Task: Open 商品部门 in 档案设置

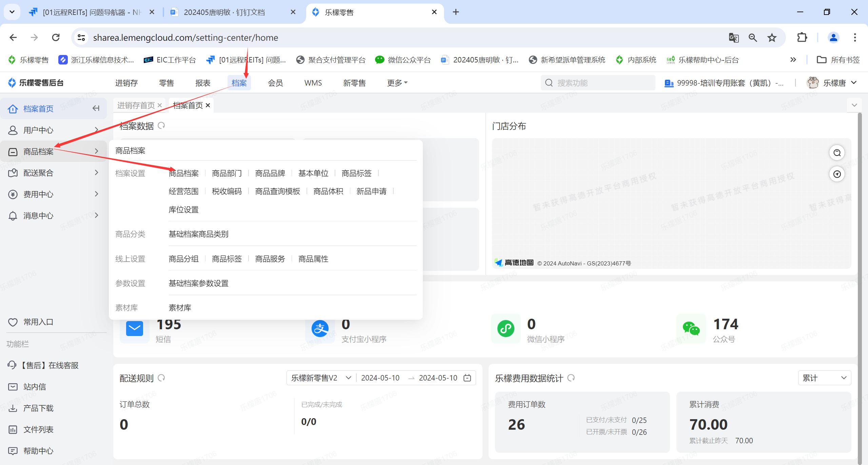Action: (x=227, y=173)
